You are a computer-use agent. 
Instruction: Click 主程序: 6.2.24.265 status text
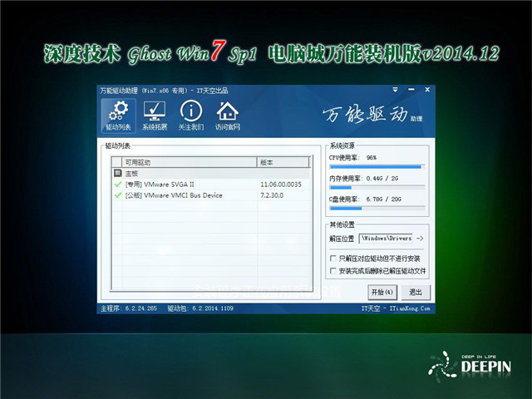pyautogui.click(x=129, y=308)
